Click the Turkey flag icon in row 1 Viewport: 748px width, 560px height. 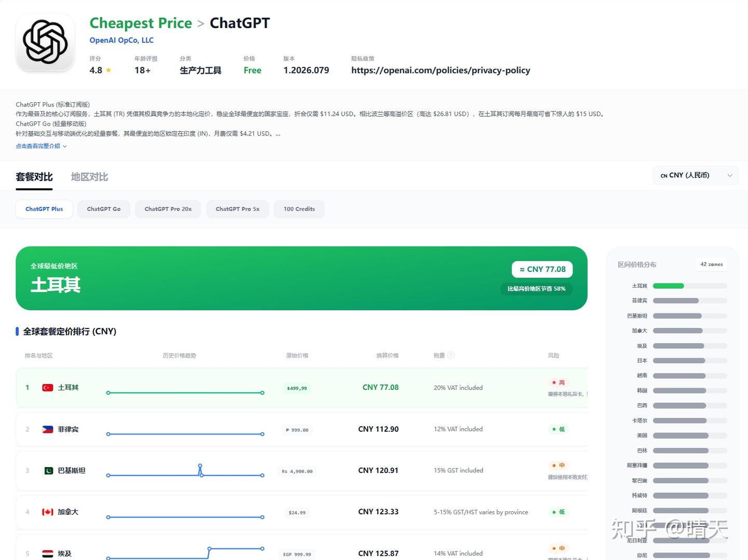click(x=48, y=388)
